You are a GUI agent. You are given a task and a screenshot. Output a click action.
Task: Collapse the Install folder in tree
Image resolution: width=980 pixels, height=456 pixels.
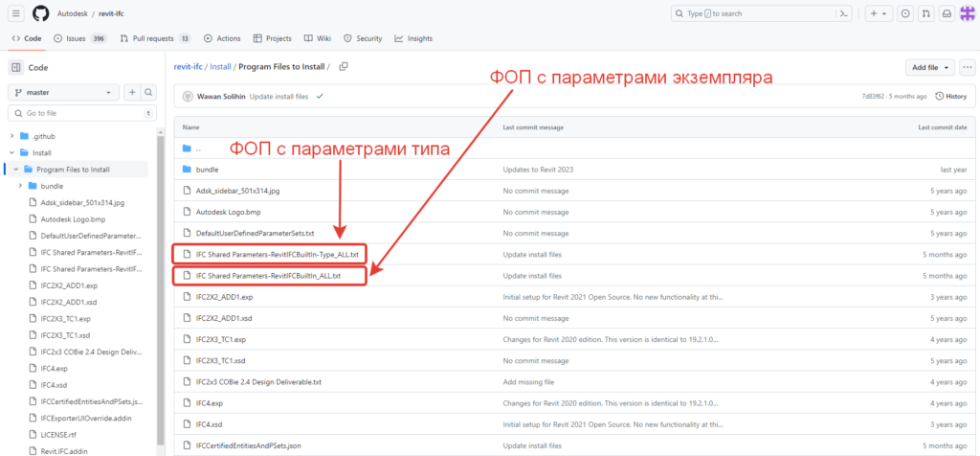pyautogui.click(x=11, y=152)
